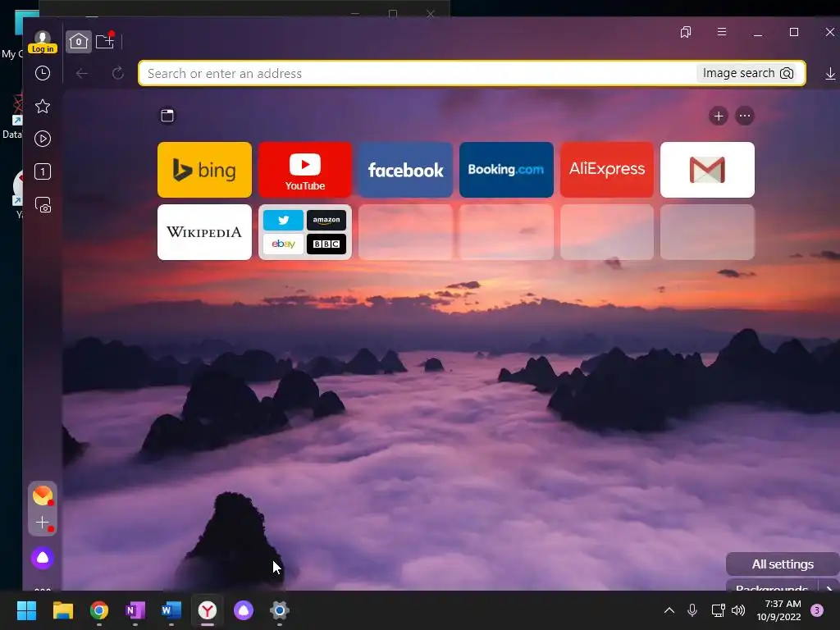Open Bookmarks star icon in sidebar

pyautogui.click(x=43, y=106)
